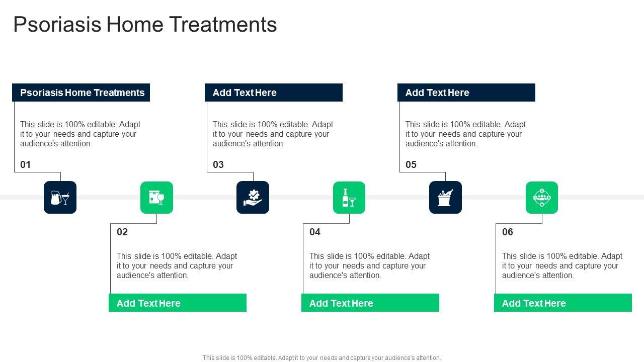Select the description paragraph above number 03

(273, 134)
